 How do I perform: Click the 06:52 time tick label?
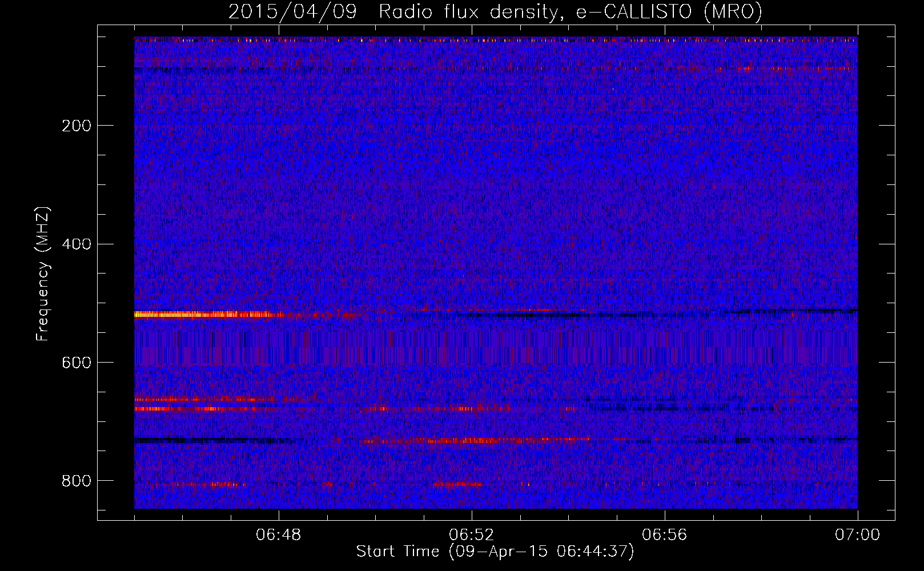(472, 535)
